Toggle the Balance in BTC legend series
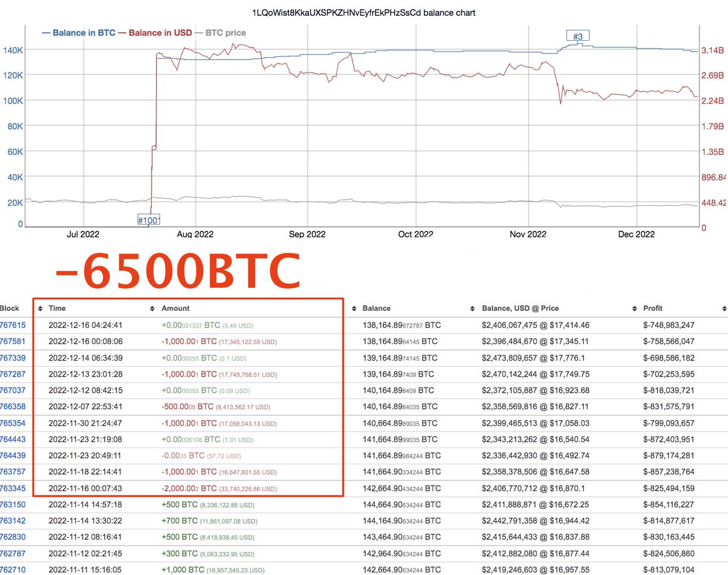This screenshot has height=575, width=728. [x=78, y=33]
